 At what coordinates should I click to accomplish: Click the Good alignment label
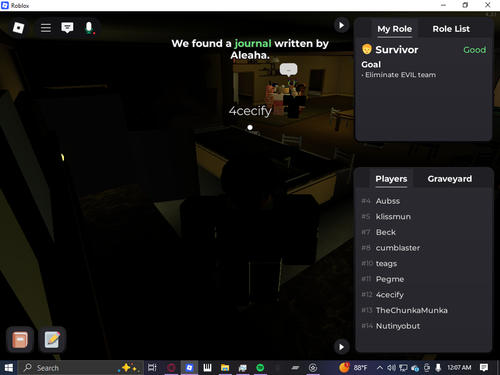[474, 50]
